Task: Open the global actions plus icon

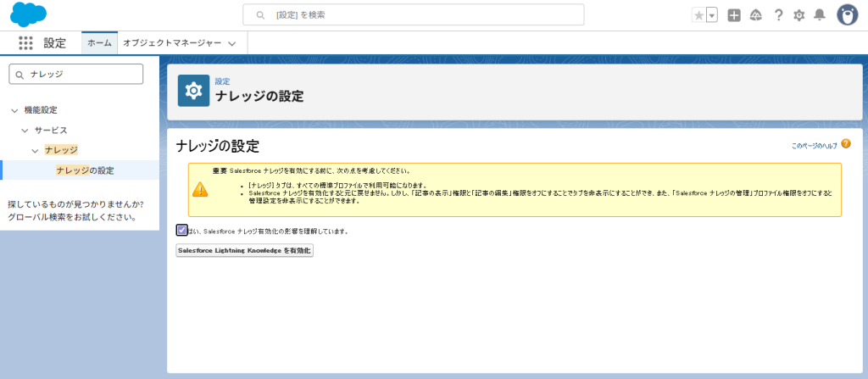Action: 734,15
